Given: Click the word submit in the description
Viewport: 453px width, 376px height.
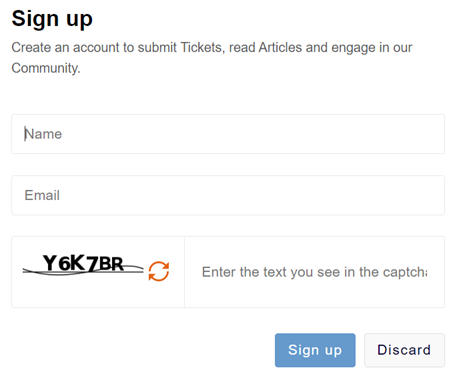Looking at the screenshot, I should [157, 47].
